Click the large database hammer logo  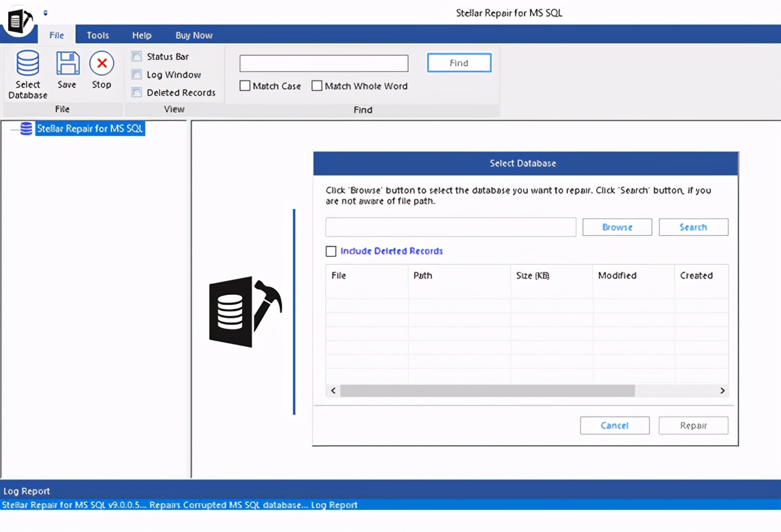(x=245, y=312)
